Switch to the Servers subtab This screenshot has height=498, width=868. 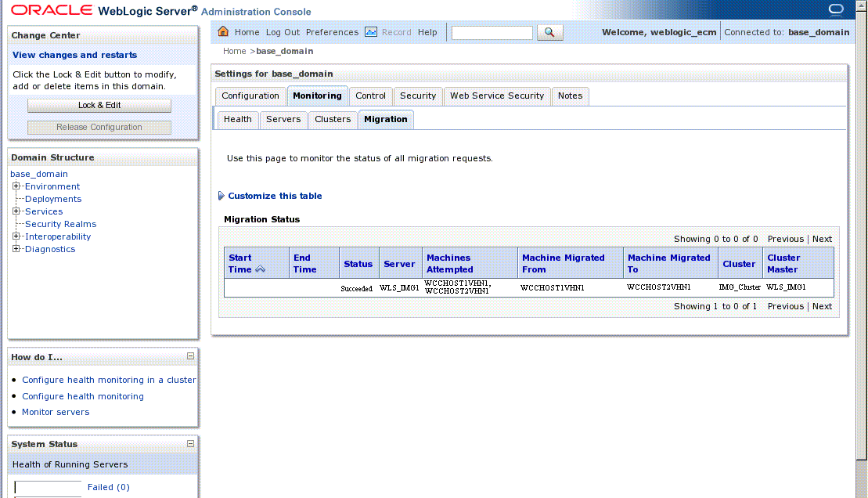(x=283, y=119)
